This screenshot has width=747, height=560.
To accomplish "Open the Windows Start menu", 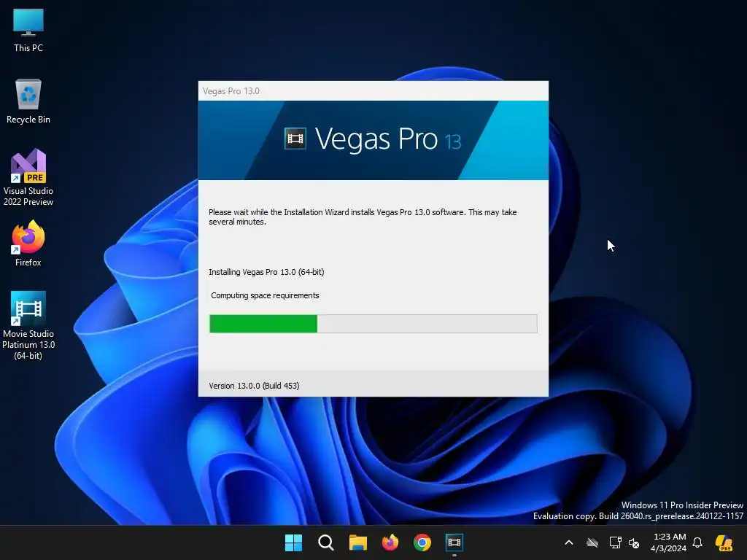I will [x=293, y=542].
